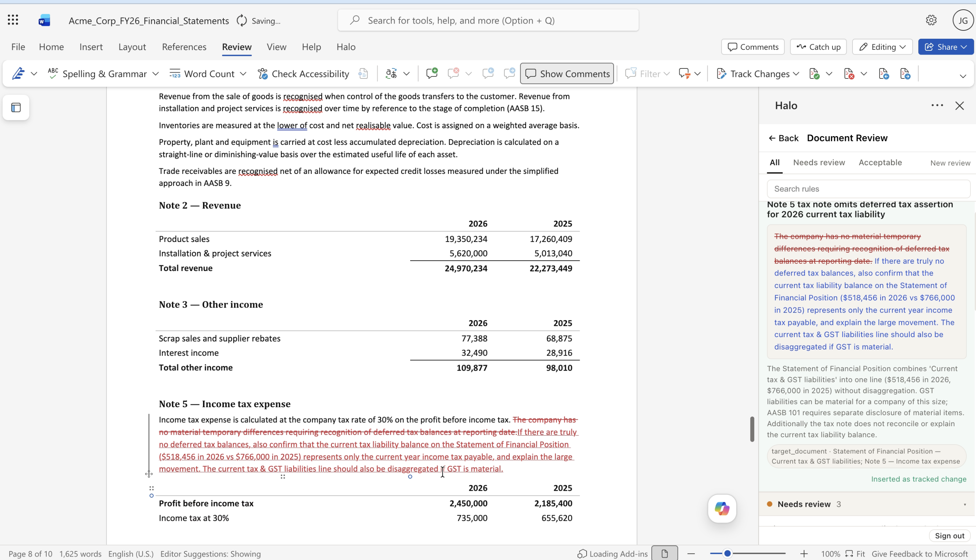The height and width of the screenshot is (560, 976).
Task: Click the search for tools and help box
Action: (x=488, y=20)
